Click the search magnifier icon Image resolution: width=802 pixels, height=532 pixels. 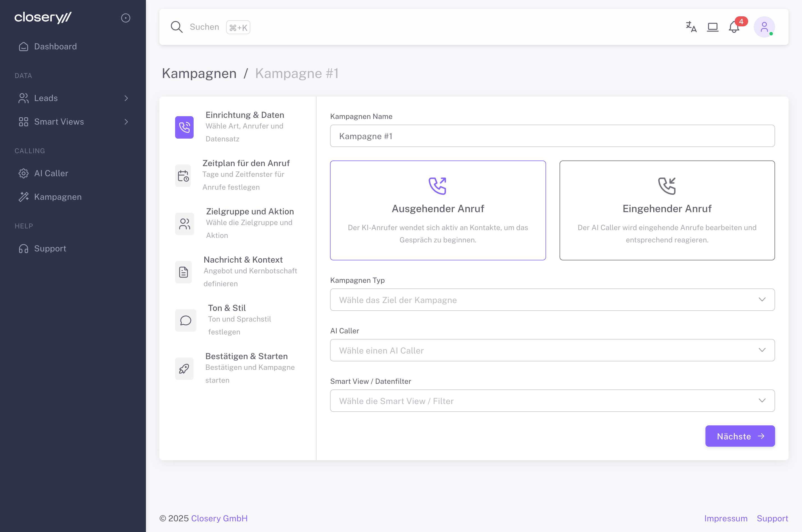(177, 27)
